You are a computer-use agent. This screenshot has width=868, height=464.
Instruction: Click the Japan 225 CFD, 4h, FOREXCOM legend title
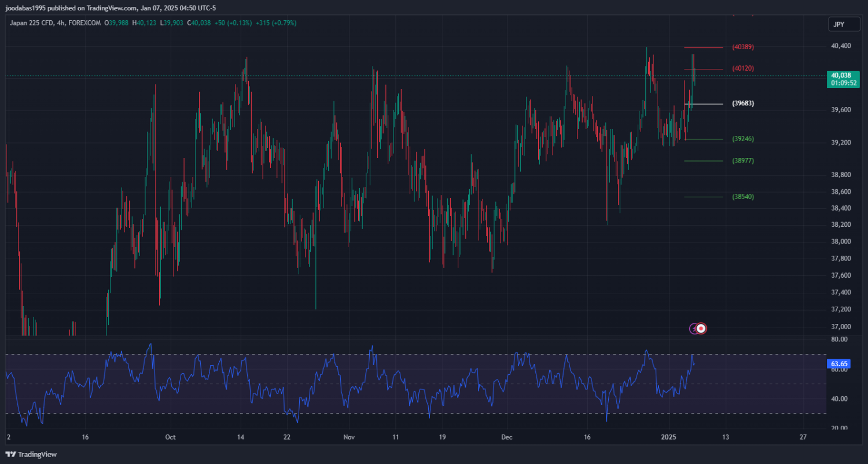tap(55, 23)
